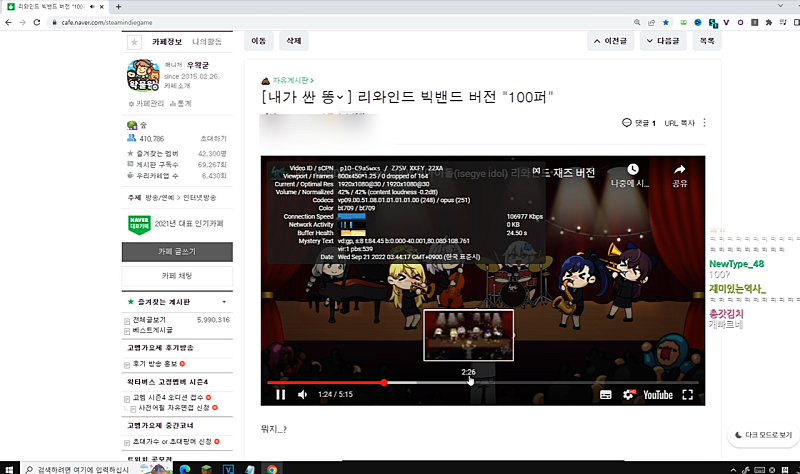Image resolution: width=800 pixels, height=474 pixels.
Task: Click the 초대하기 invite link
Action: click(214, 139)
